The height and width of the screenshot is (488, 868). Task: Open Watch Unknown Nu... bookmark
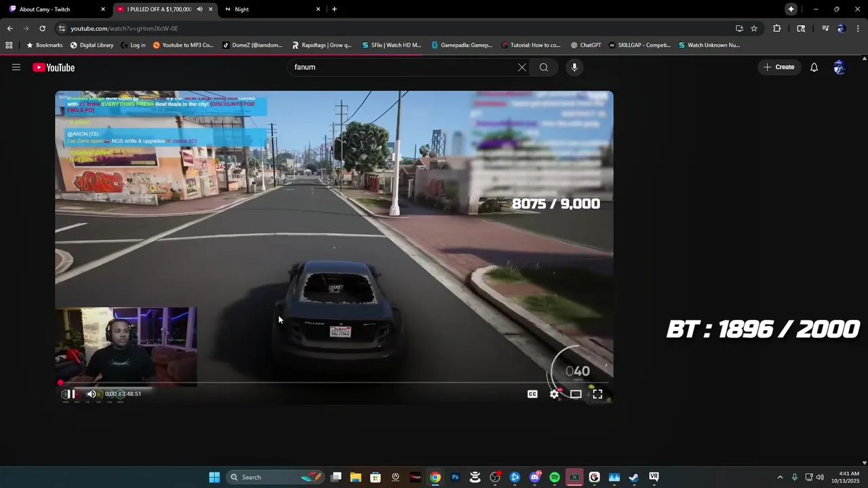point(709,45)
